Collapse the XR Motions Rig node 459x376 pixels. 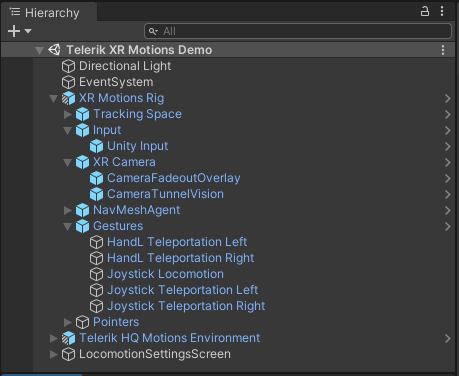click(53, 98)
